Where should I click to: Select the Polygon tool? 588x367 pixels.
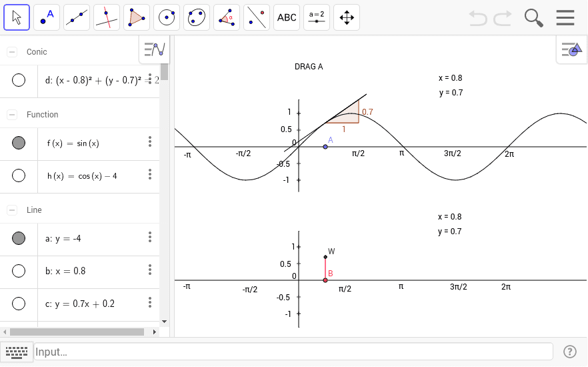[x=137, y=17]
